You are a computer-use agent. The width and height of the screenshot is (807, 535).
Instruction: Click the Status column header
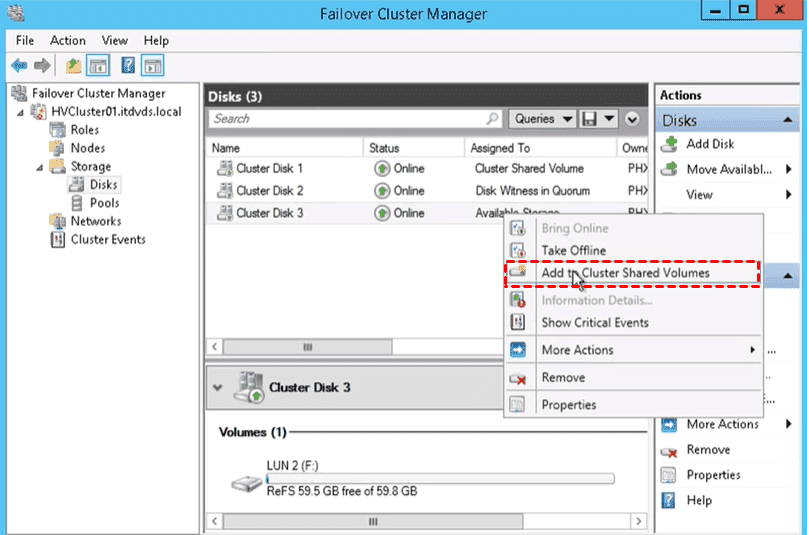[x=414, y=148]
